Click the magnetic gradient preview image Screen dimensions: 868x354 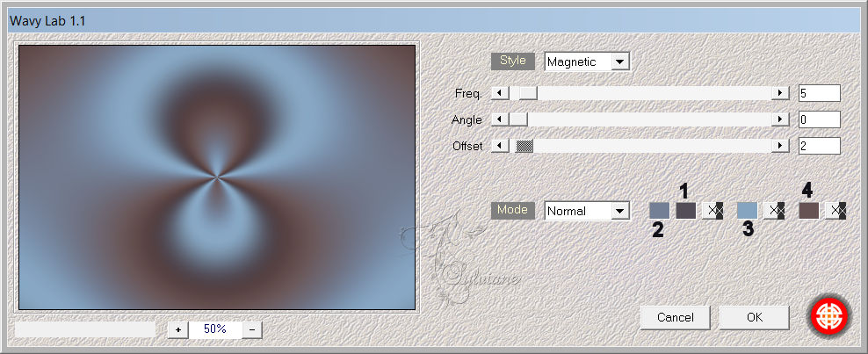[217, 177]
